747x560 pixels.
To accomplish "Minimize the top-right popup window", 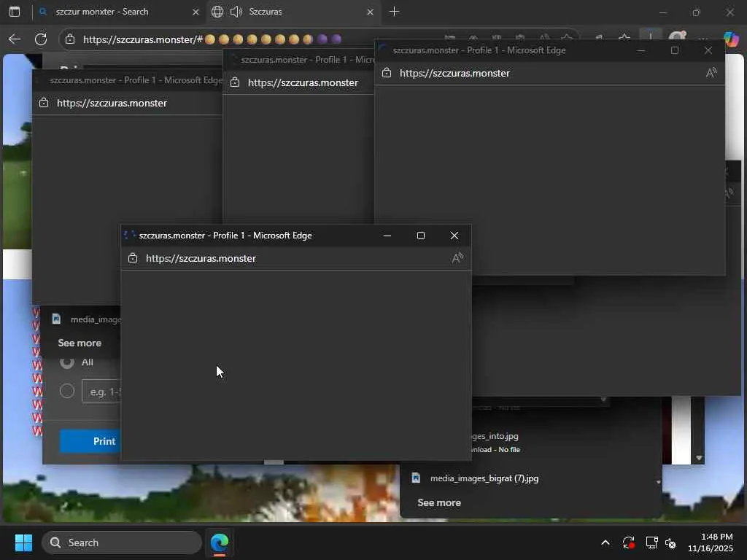I will [x=641, y=50].
